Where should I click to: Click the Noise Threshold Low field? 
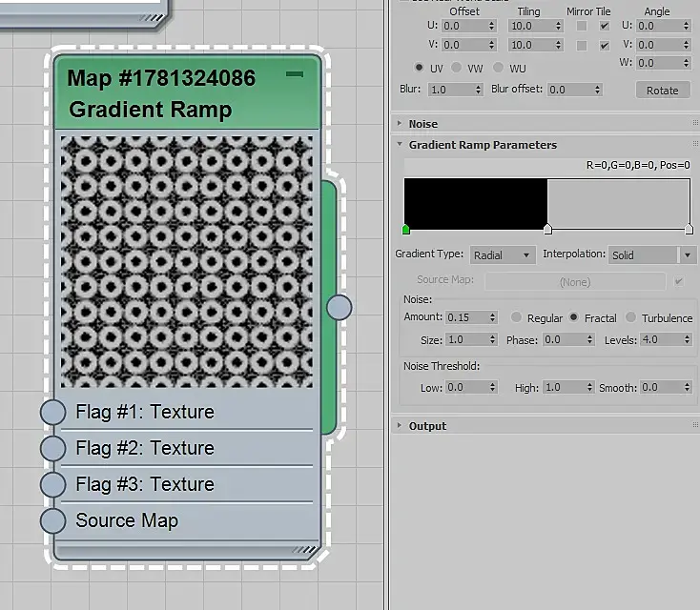click(467, 387)
